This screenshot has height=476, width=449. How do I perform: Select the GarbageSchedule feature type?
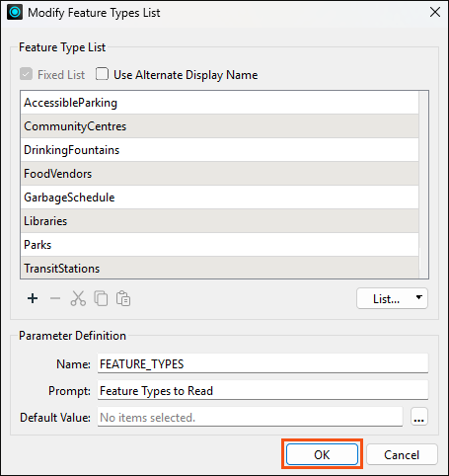[220, 198]
